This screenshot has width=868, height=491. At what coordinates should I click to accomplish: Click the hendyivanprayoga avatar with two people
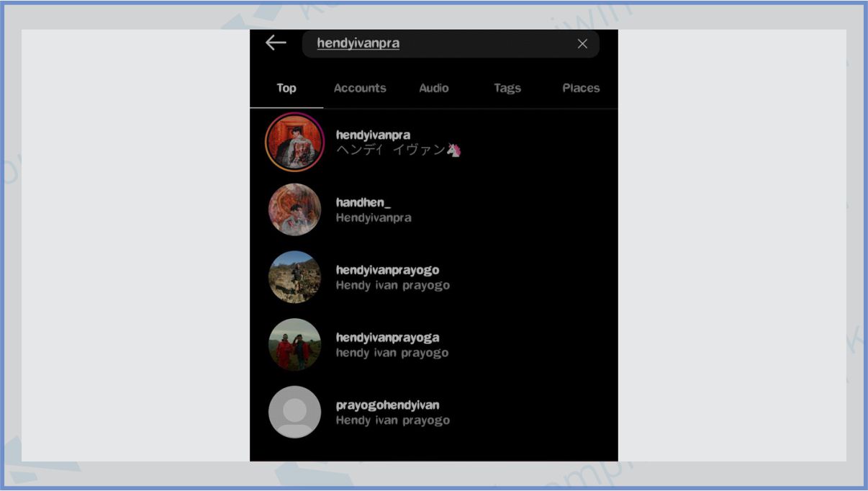[294, 344]
